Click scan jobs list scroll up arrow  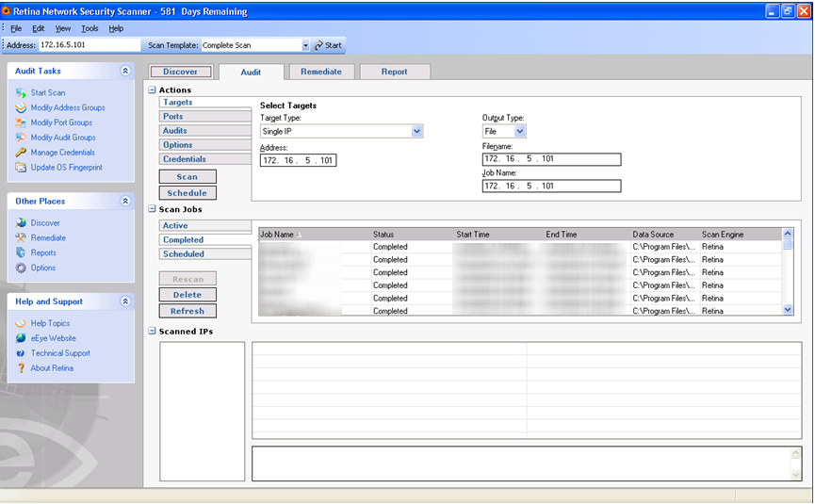[788, 234]
